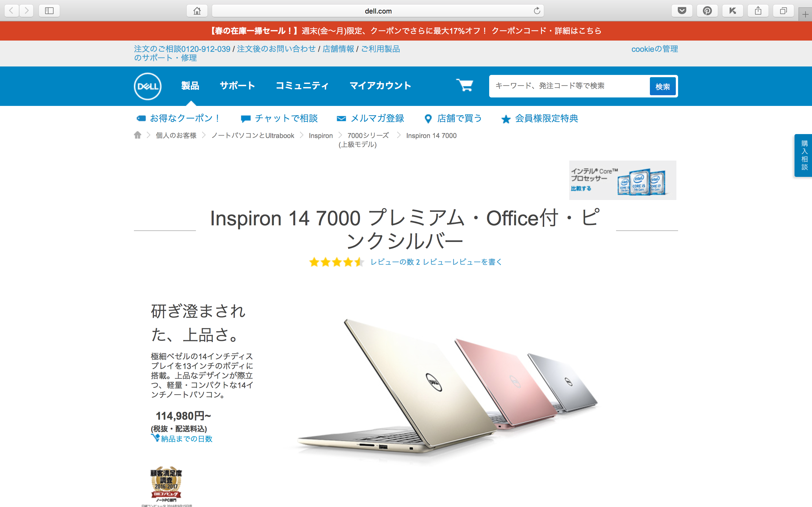
Task: Click the 検索 search button
Action: point(663,86)
